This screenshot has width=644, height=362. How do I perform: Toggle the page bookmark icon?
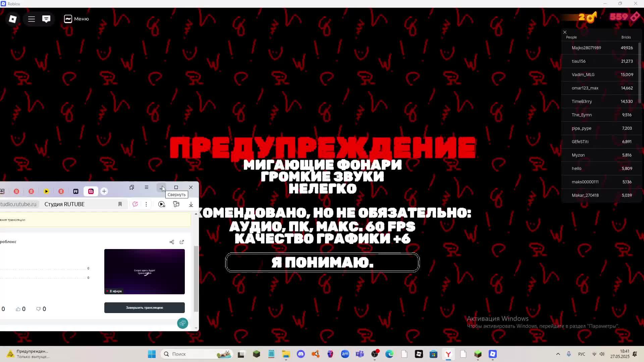click(120, 204)
